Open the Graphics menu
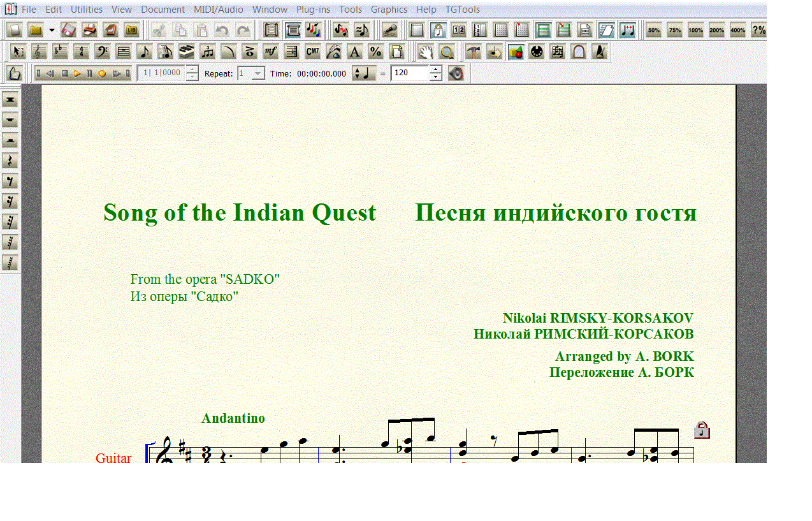This screenshot has width=812, height=521. (x=389, y=10)
